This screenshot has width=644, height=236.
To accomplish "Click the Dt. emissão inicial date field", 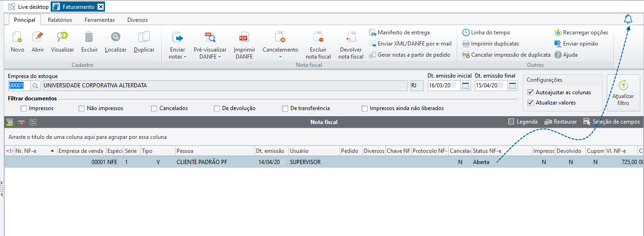I will coord(444,85).
